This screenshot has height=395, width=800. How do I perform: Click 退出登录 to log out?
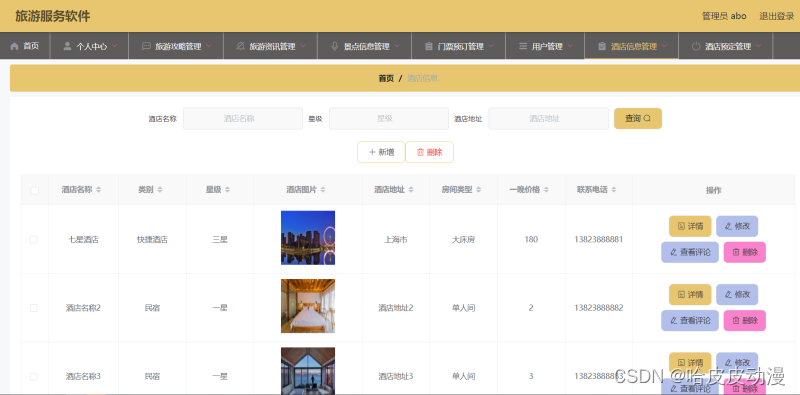click(777, 16)
